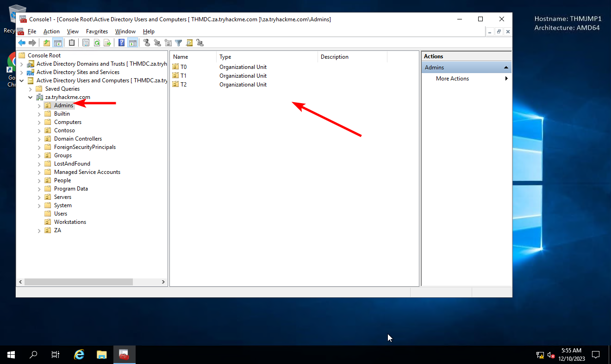The width and height of the screenshot is (611, 364).
Task: Open Properties from the toolbar
Action: [86, 43]
